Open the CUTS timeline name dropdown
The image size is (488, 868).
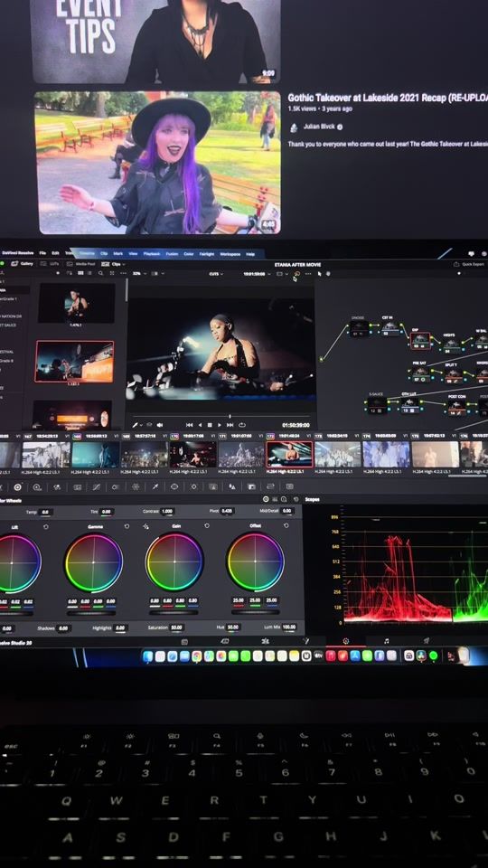click(216, 273)
